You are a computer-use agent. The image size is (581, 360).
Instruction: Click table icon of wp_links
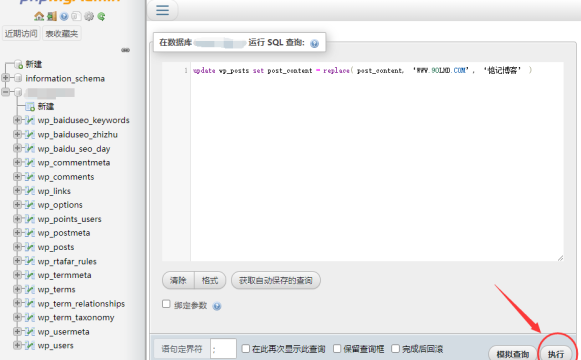(x=30, y=191)
